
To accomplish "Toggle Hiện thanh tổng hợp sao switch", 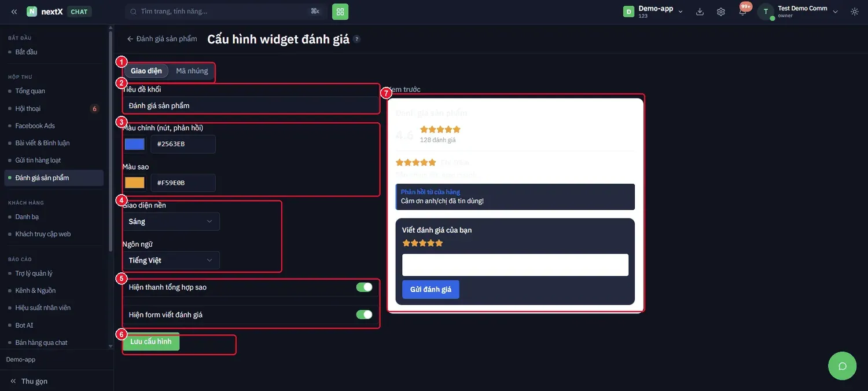I will click(364, 287).
